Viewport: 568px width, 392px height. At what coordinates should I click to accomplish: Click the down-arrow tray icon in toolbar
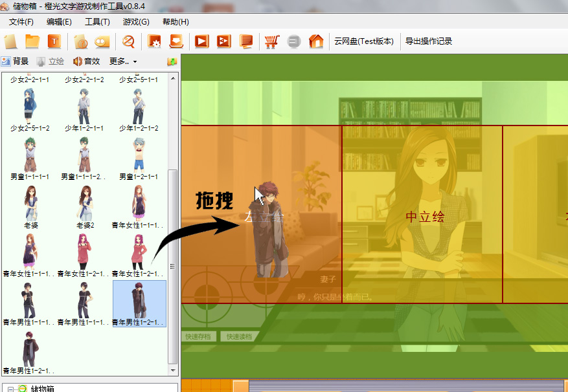click(x=176, y=41)
